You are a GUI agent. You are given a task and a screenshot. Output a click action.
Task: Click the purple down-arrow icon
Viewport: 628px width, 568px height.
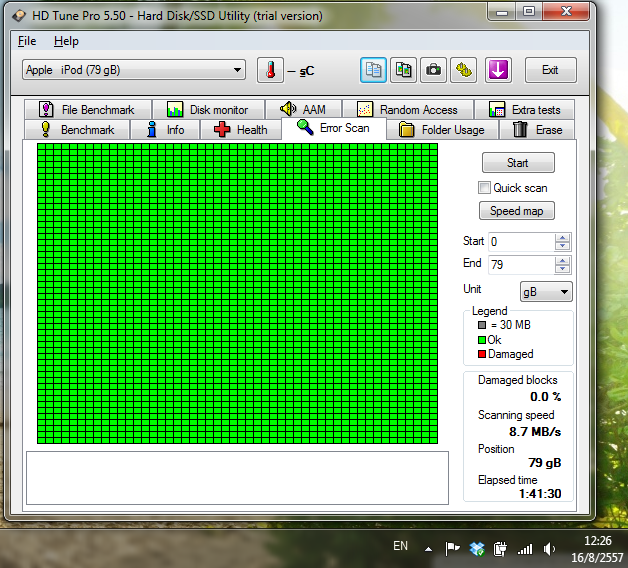pos(498,70)
